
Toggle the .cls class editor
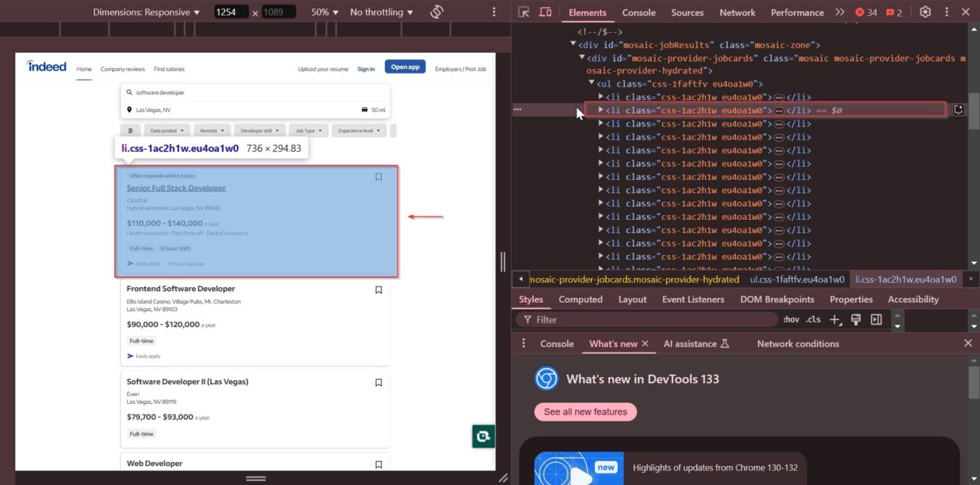813,320
